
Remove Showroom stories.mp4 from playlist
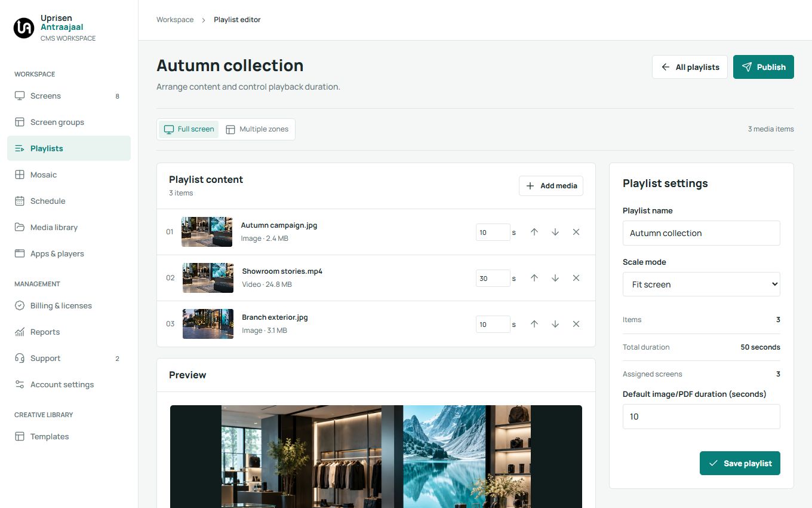point(576,278)
